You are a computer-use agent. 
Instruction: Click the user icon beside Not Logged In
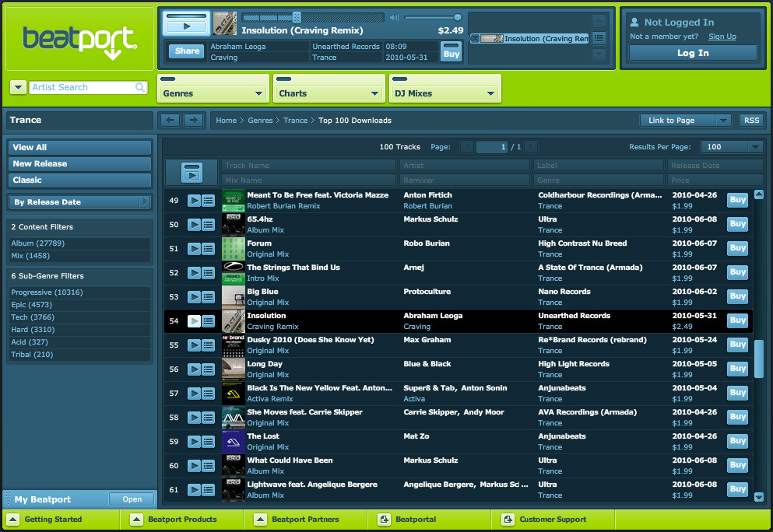pyautogui.click(x=634, y=22)
